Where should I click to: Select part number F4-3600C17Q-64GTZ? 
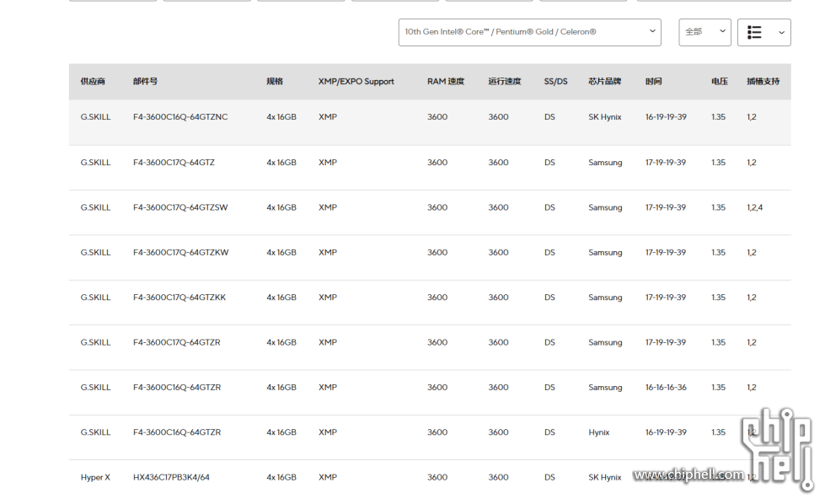click(x=174, y=163)
